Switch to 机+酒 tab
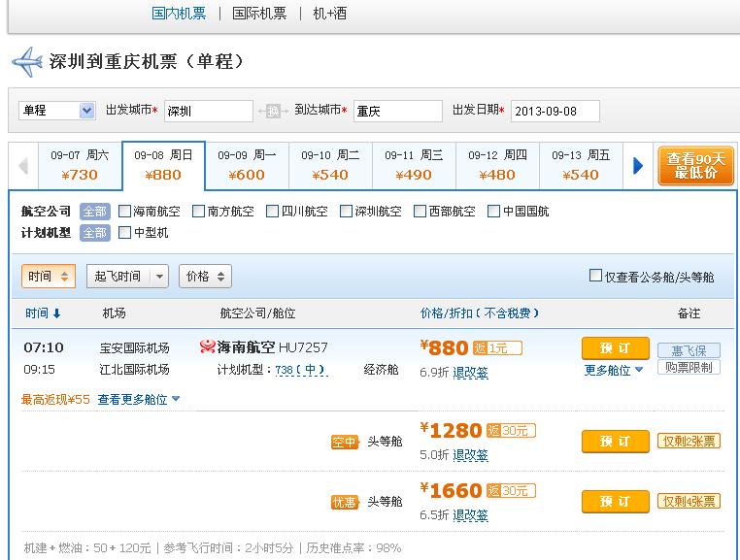 coord(329,14)
